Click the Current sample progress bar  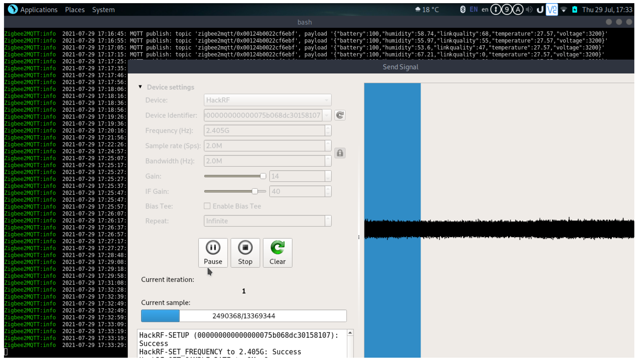click(244, 316)
